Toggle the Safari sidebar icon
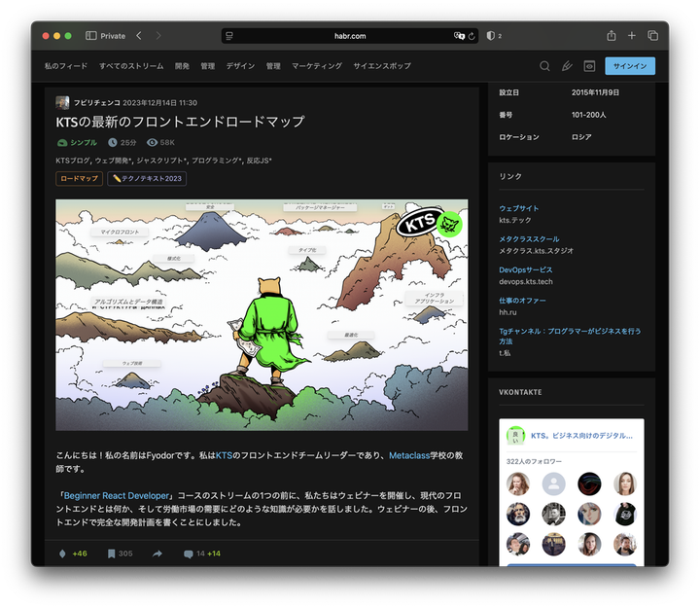 coord(91,36)
